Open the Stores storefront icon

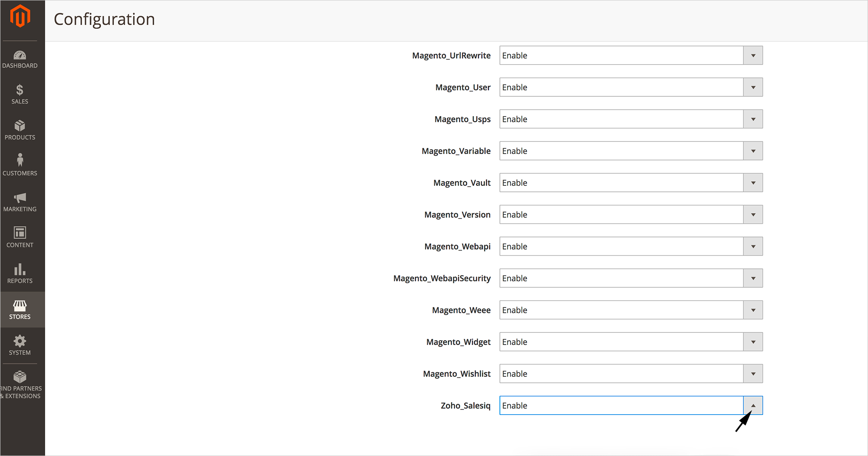click(20, 306)
